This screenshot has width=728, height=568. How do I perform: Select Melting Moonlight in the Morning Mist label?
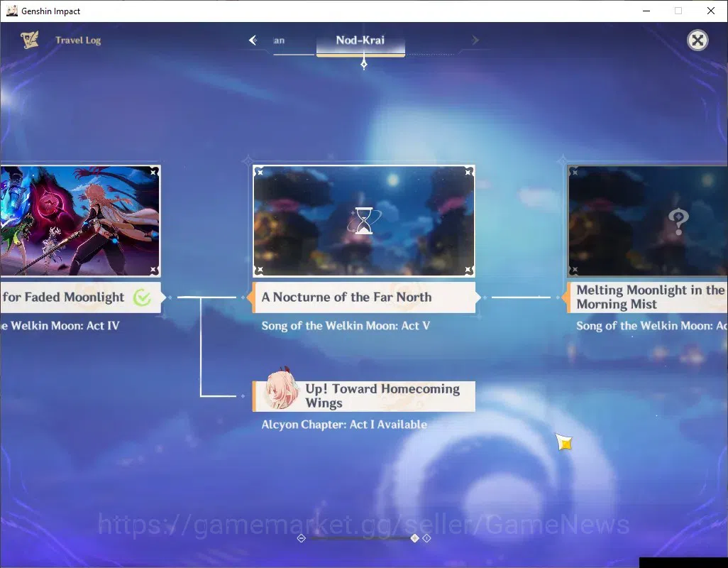(647, 297)
